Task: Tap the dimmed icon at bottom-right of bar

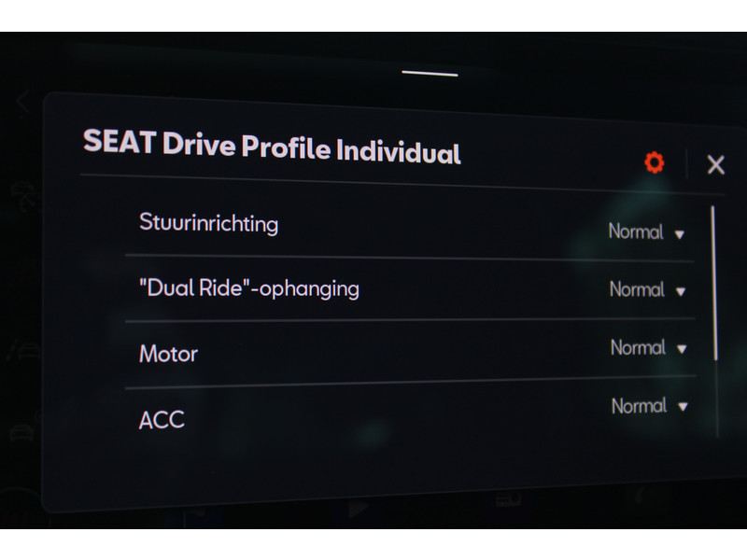Action: [x=640, y=497]
